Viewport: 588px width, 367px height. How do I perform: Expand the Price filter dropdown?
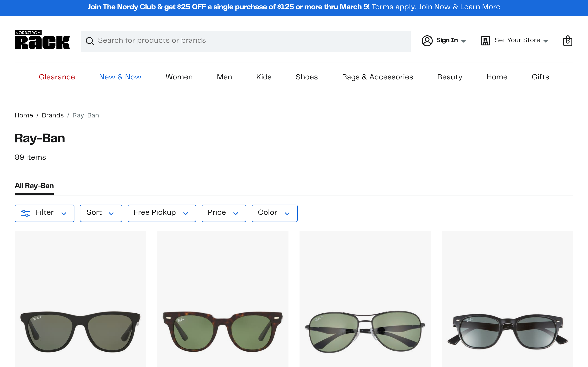click(x=223, y=213)
